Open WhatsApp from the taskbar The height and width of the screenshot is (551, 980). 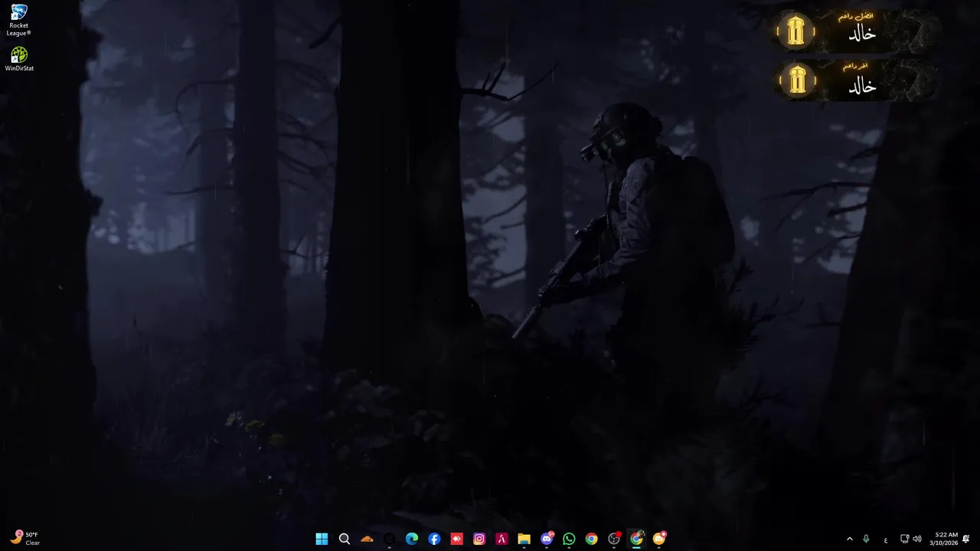[x=569, y=539]
